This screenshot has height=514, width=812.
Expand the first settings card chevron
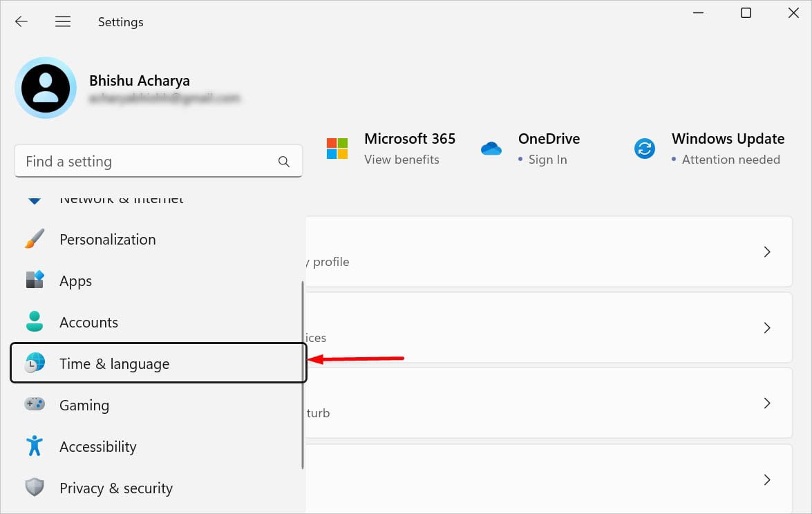[766, 251]
